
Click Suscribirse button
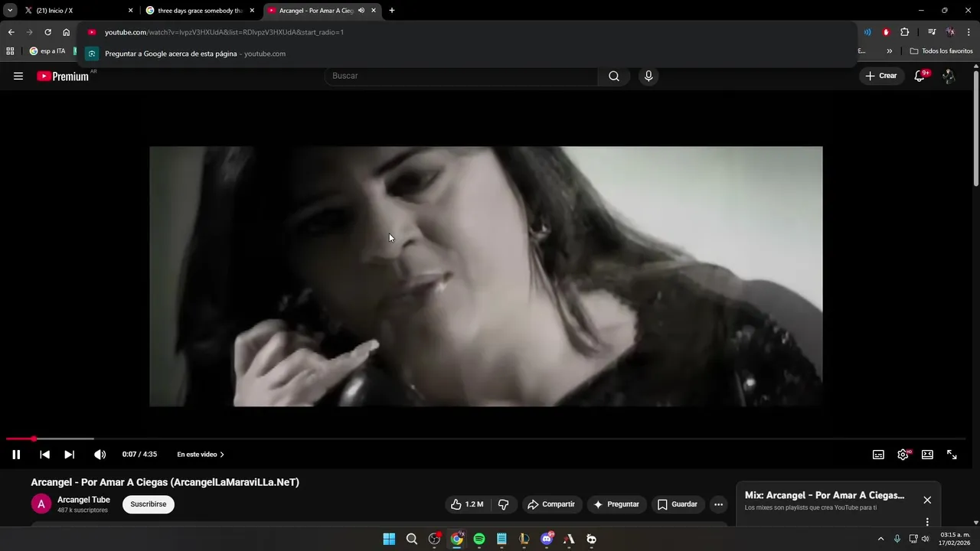coord(149,504)
